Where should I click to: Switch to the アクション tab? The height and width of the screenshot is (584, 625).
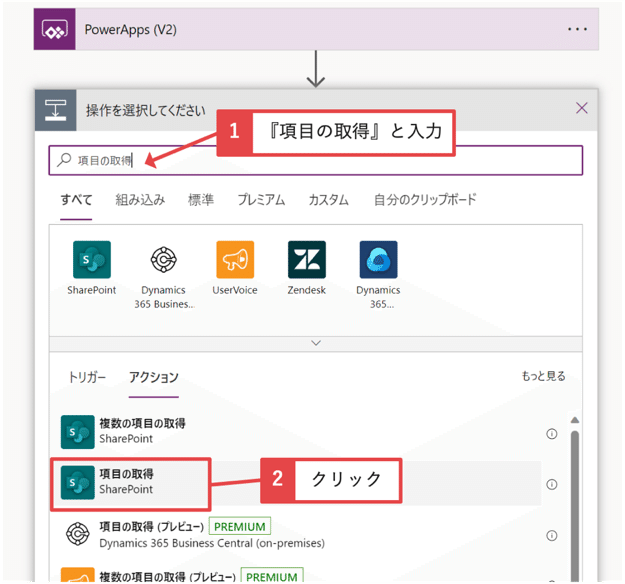(153, 377)
